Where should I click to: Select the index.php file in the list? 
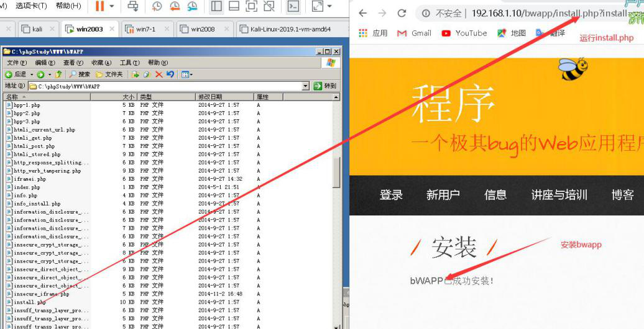point(27,187)
